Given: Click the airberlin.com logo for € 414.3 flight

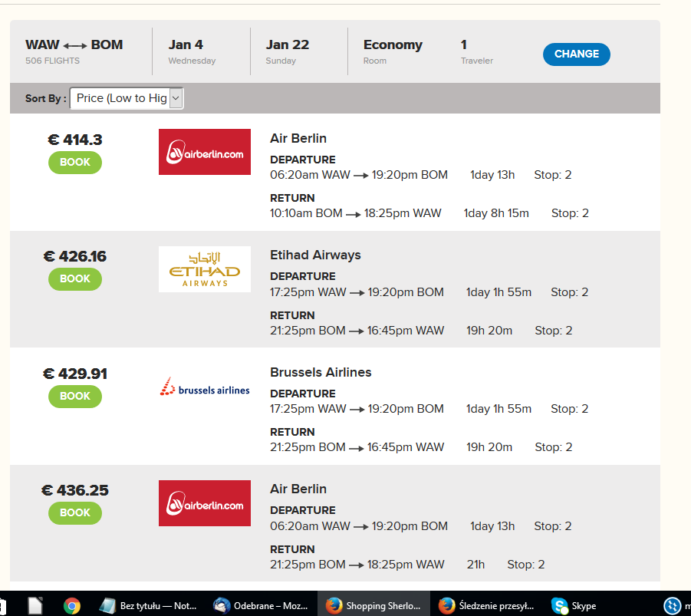Looking at the screenshot, I should (x=205, y=152).
